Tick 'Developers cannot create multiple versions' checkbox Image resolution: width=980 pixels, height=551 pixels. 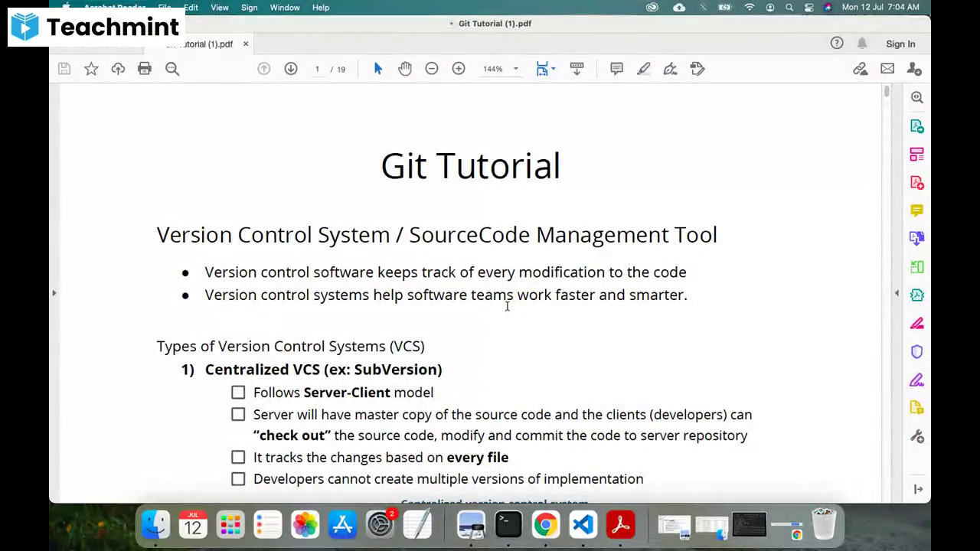pyautogui.click(x=238, y=479)
